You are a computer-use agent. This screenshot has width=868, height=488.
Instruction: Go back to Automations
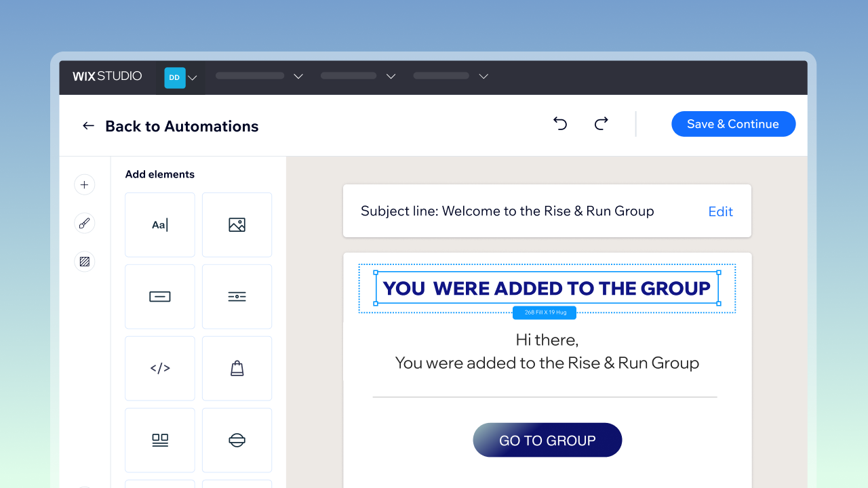170,126
